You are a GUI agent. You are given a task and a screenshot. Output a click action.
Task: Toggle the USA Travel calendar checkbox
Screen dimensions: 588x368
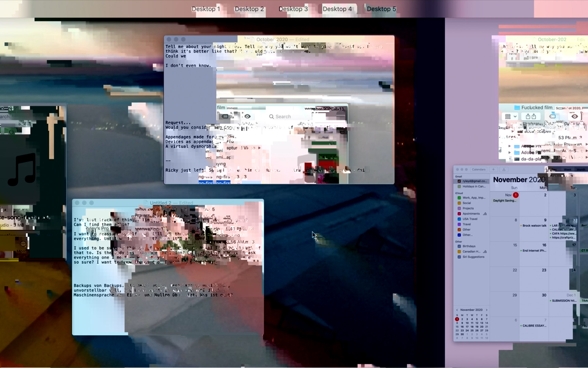(x=459, y=219)
